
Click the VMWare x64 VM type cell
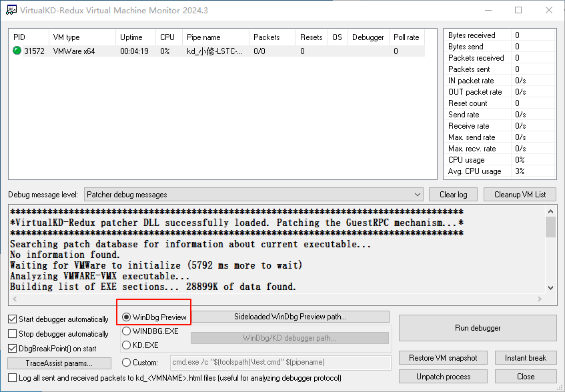pyautogui.click(x=74, y=51)
